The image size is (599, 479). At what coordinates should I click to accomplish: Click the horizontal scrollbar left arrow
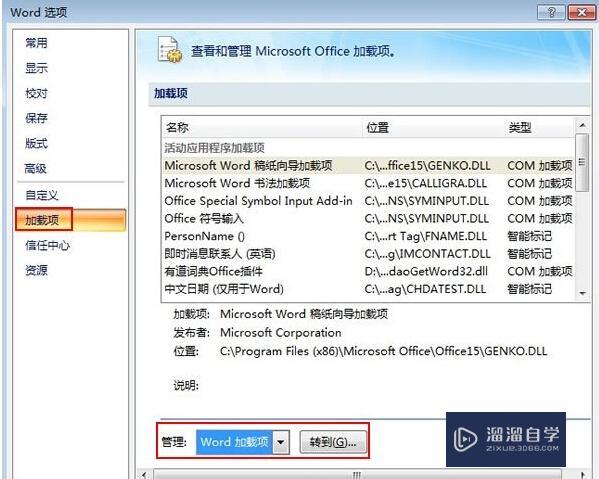pos(144,475)
